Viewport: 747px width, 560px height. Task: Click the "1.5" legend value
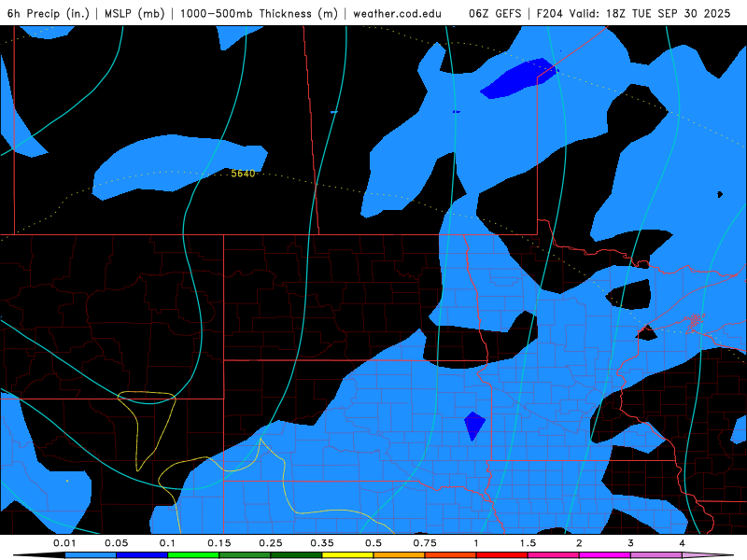pos(528,543)
